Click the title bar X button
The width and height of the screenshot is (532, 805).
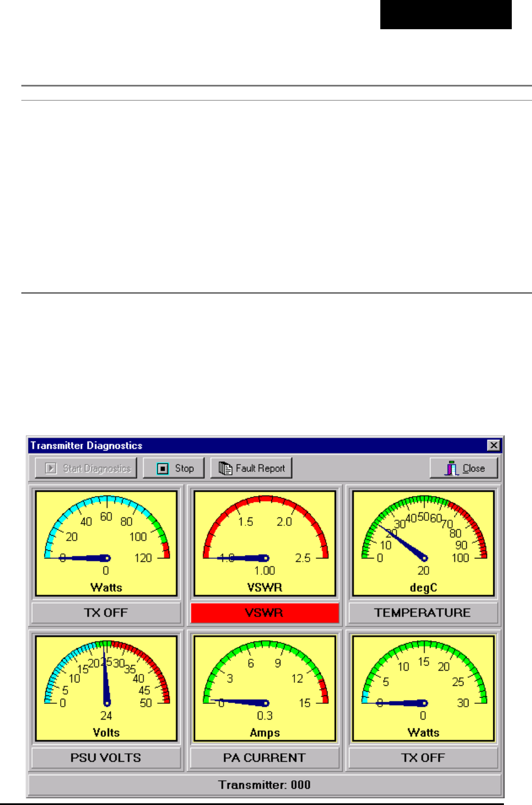pyautogui.click(x=493, y=445)
